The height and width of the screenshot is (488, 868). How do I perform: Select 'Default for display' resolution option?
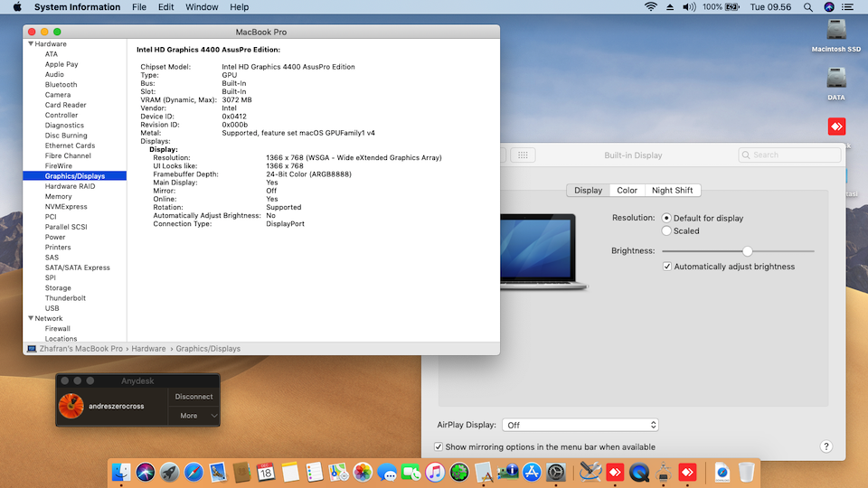point(666,218)
